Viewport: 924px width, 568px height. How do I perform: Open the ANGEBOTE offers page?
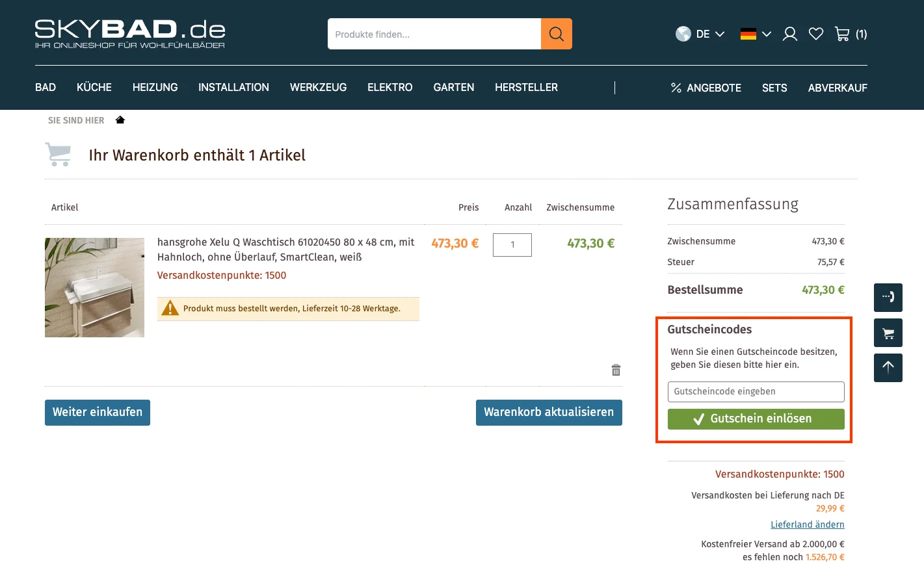click(x=714, y=88)
